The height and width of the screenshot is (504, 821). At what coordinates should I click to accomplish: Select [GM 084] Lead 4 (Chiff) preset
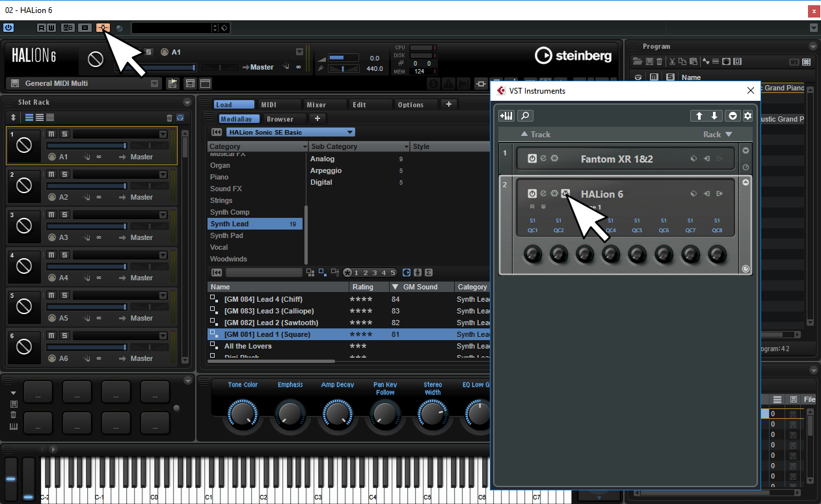263,299
